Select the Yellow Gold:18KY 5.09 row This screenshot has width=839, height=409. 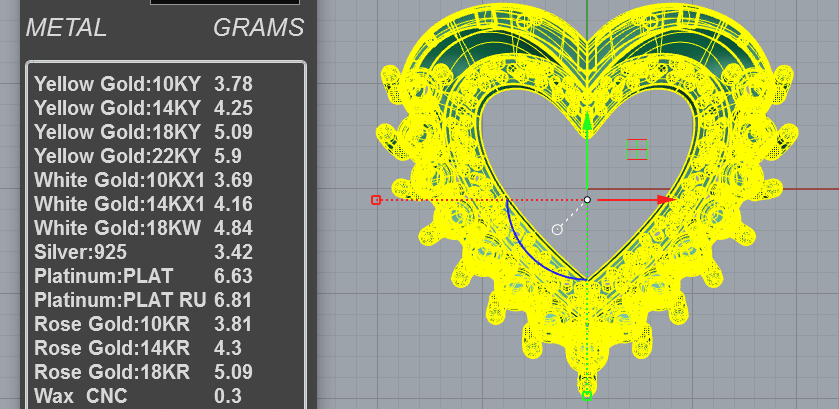tap(143, 132)
